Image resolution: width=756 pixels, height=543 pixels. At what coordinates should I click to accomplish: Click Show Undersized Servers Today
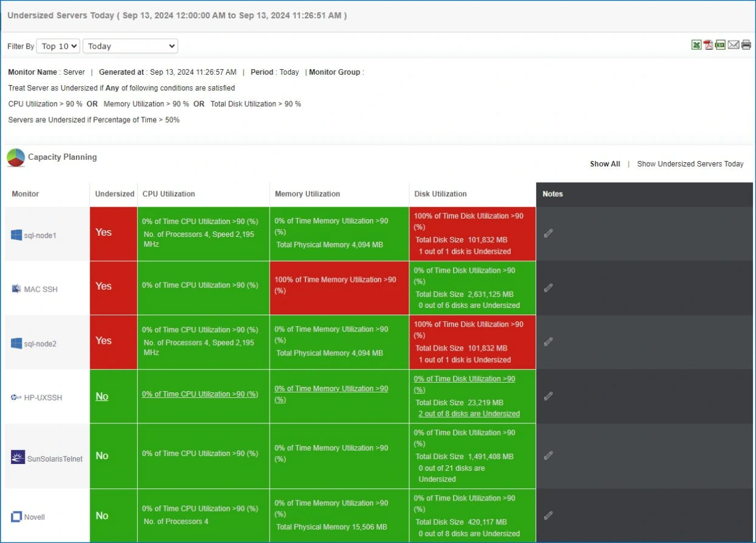tap(690, 163)
